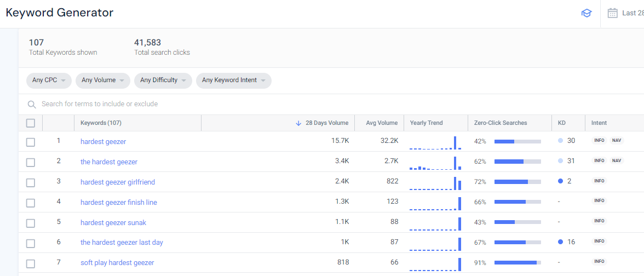Click the yearly trend chart for hardest geezer
Viewport: 644px width, 276px height.
435,142
